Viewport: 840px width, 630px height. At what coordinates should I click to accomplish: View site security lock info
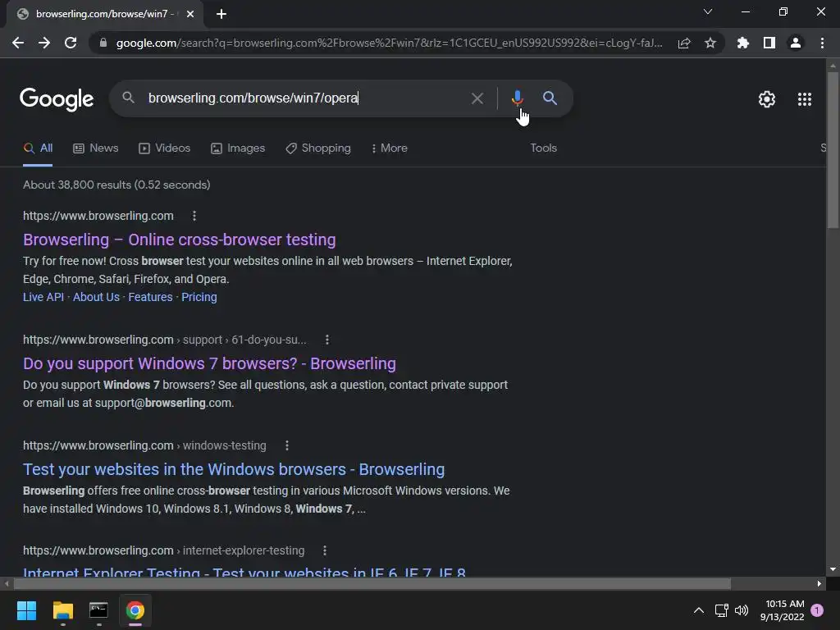pos(103,43)
